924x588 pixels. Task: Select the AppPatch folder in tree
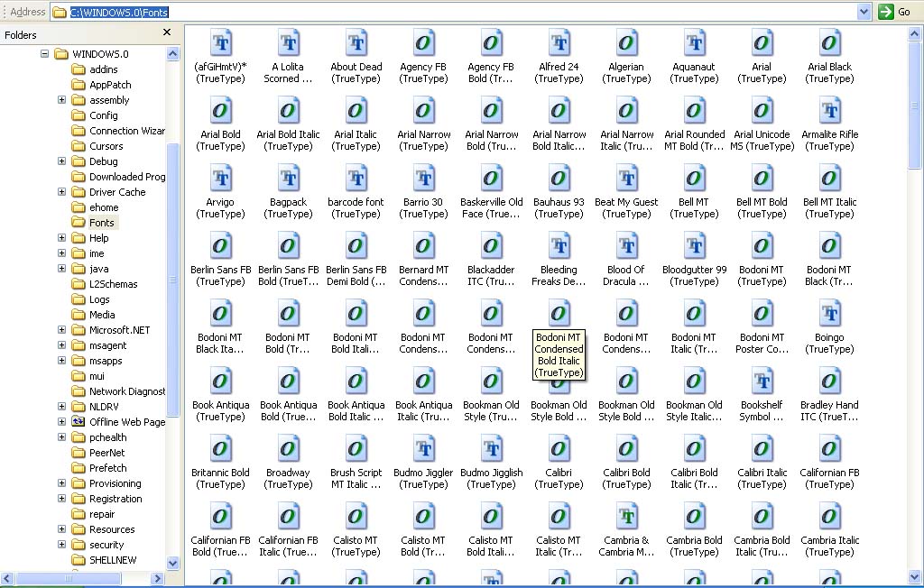click(110, 85)
